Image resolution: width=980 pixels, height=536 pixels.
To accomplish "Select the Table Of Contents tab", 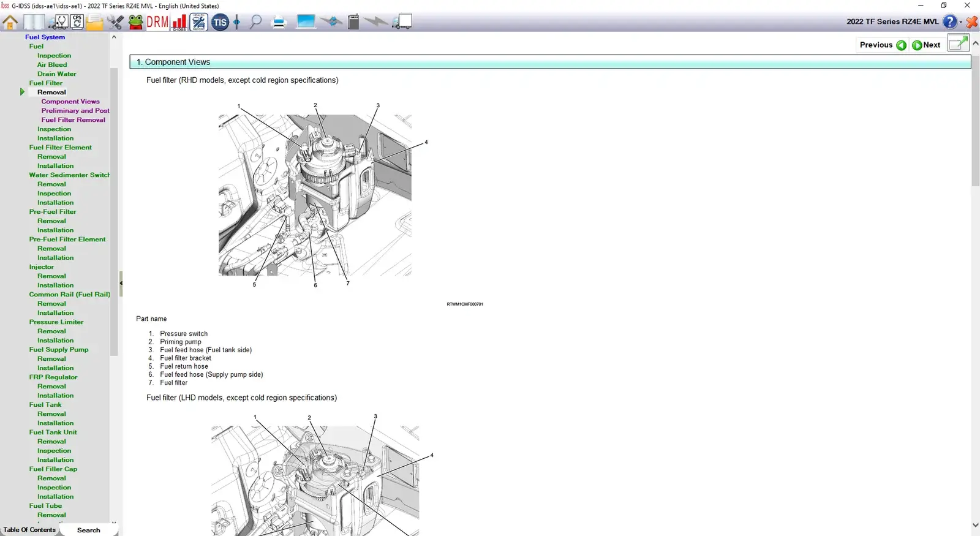I will click(x=29, y=530).
